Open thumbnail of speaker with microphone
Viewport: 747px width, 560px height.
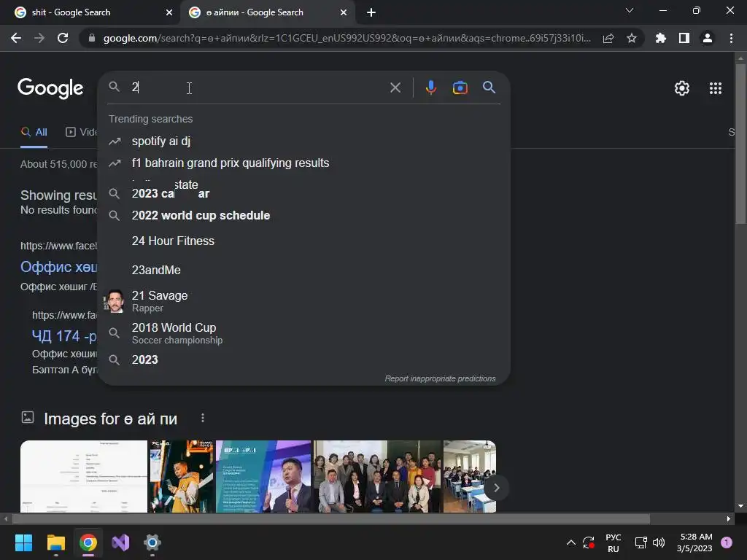263,476
